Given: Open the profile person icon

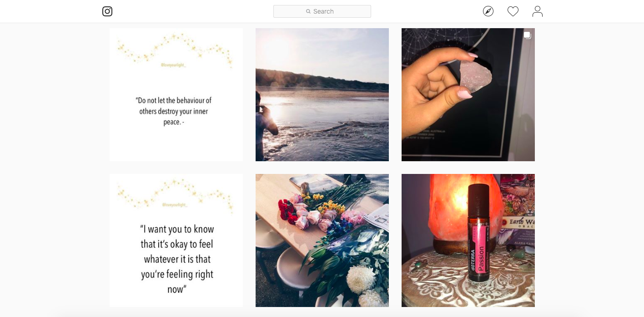Looking at the screenshot, I should [538, 11].
